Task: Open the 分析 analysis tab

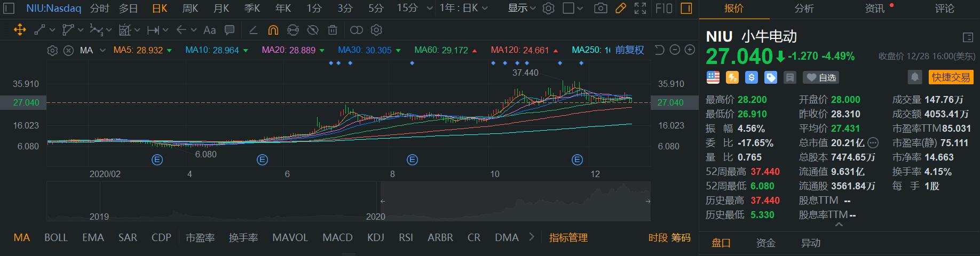Action: (804, 8)
